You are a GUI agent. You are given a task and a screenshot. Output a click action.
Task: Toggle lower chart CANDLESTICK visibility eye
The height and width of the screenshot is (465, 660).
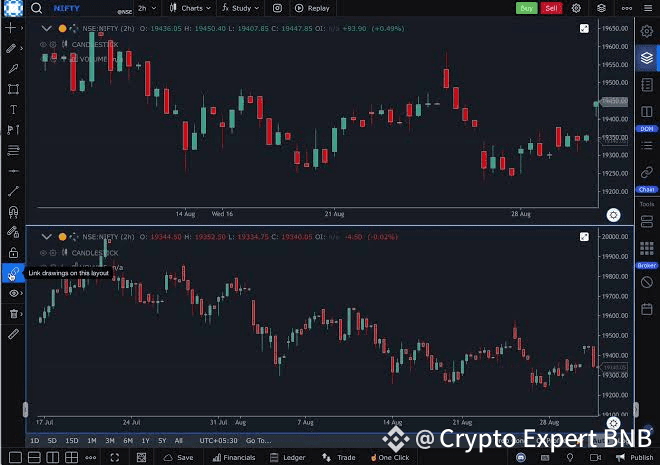(43, 252)
